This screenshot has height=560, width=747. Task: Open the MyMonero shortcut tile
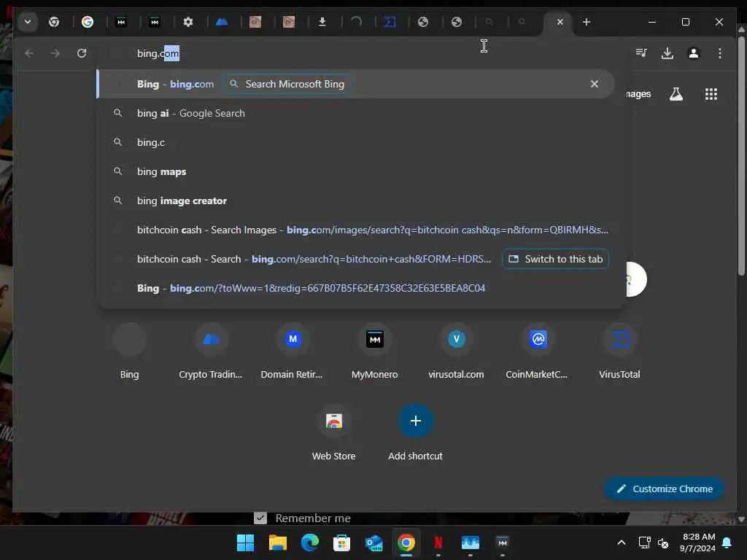coord(374,351)
